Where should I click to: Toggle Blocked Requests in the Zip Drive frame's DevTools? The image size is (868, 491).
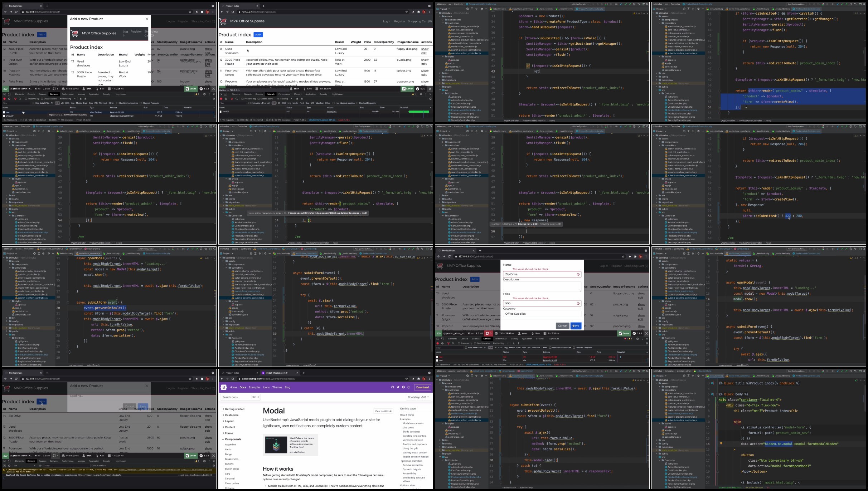click(x=574, y=348)
